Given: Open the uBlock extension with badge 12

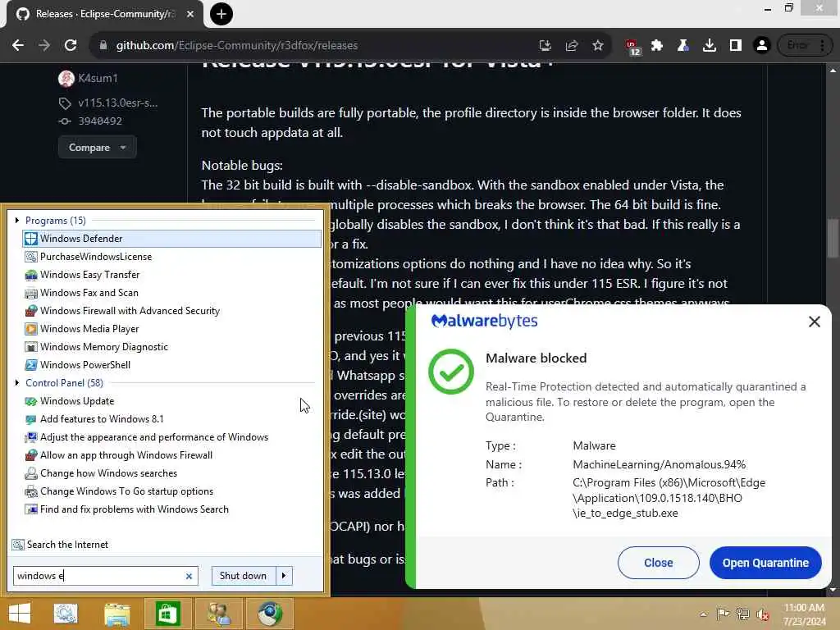Looking at the screenshot, I should (632, 47).
